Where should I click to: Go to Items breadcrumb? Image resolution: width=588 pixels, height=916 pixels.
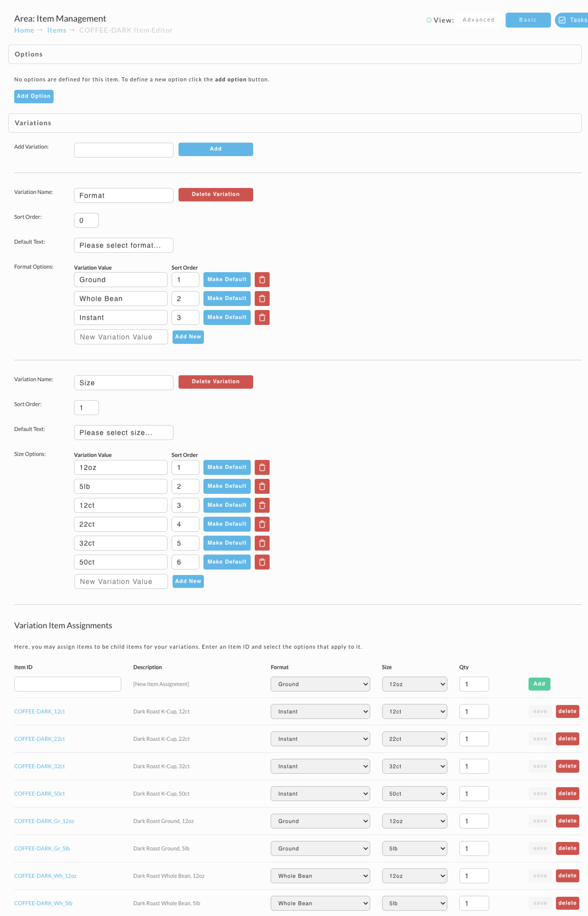click(57, 30)
